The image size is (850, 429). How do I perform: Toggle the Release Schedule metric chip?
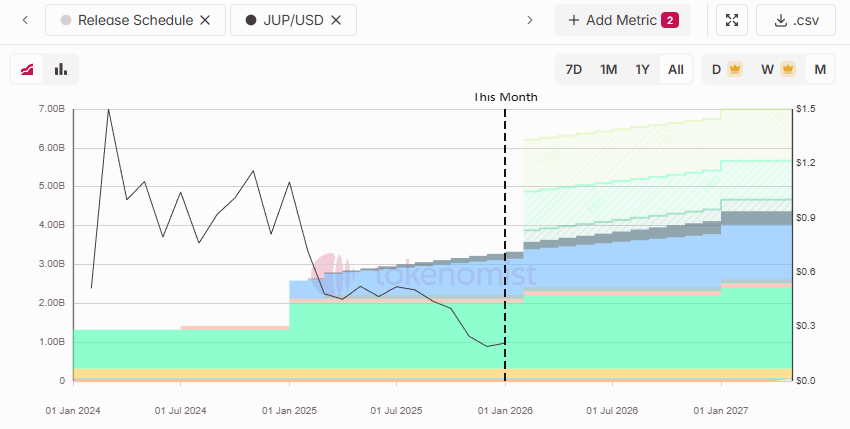(125, 20)
